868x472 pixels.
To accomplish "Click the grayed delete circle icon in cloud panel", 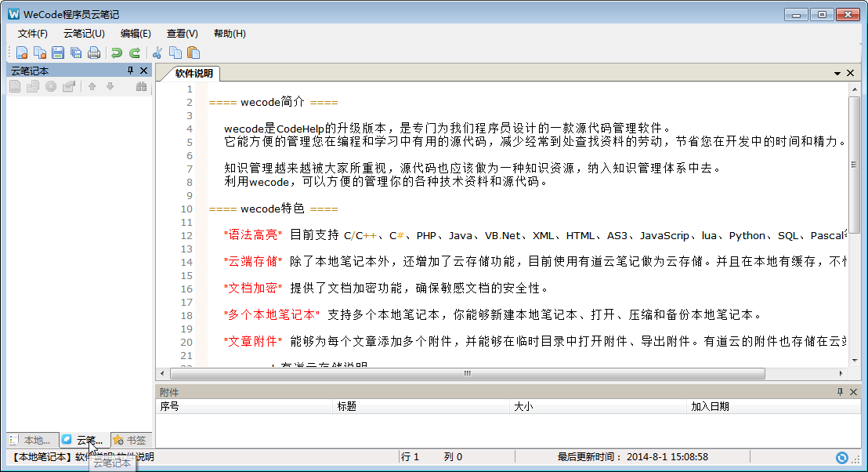I will (x=51, y=86).
